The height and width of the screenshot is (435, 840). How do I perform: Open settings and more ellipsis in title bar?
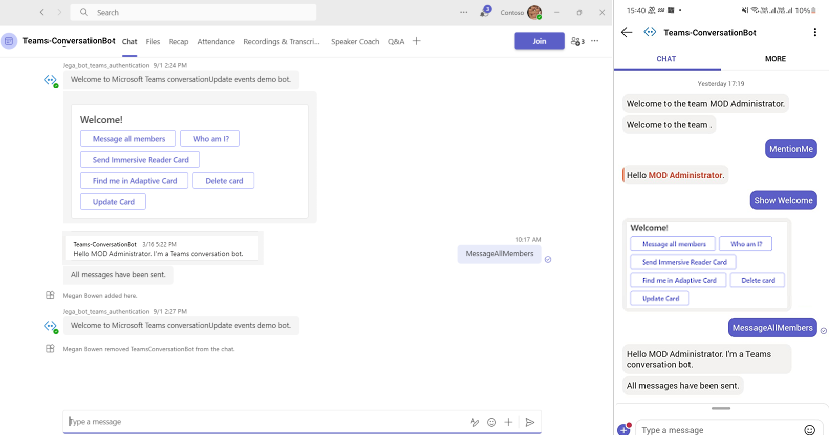tap(463, 12)
